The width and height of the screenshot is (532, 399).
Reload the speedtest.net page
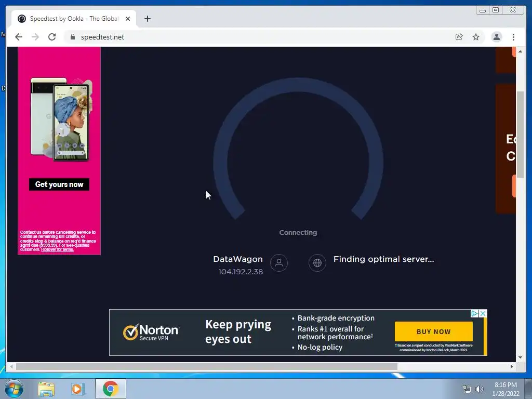[52, 37]
